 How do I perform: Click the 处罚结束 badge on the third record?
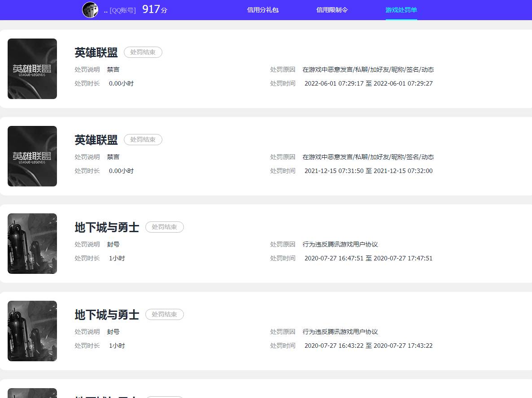pos(164,227)
